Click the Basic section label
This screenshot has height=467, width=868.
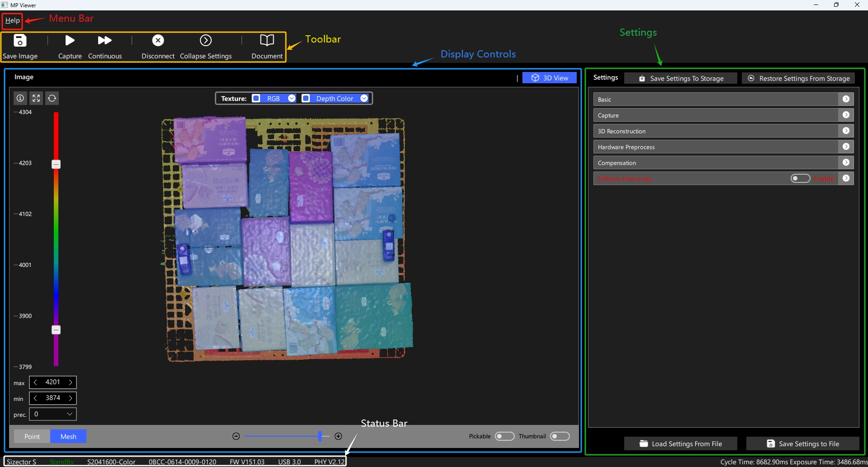(x=604, y=99)
